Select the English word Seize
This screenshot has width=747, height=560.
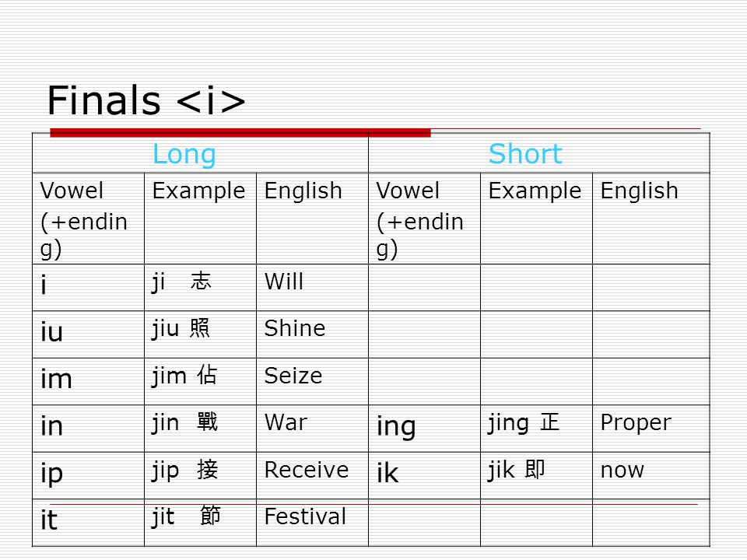(293, 376)
